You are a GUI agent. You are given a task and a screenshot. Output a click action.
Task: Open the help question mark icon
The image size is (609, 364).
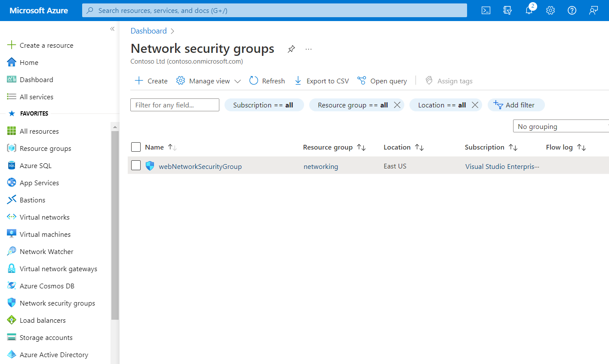click(572, 10)
